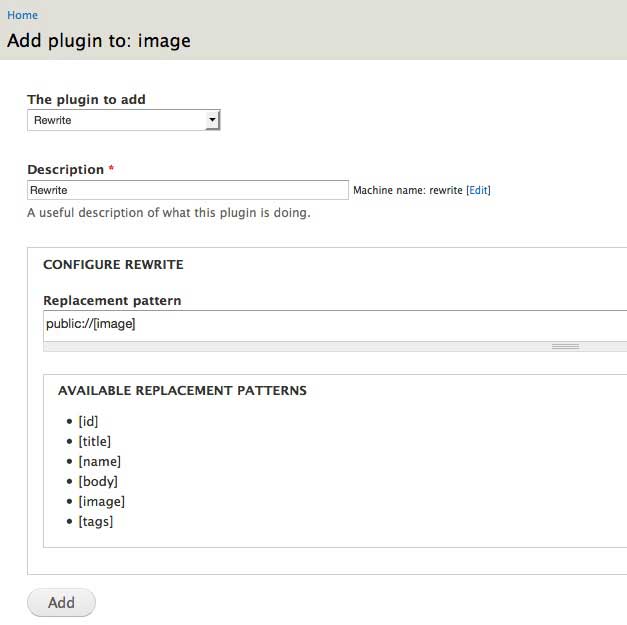Screen dimensions: 627x625
Task: Click the description help text line
Action: pyautogui.click(x=169, y=213)
